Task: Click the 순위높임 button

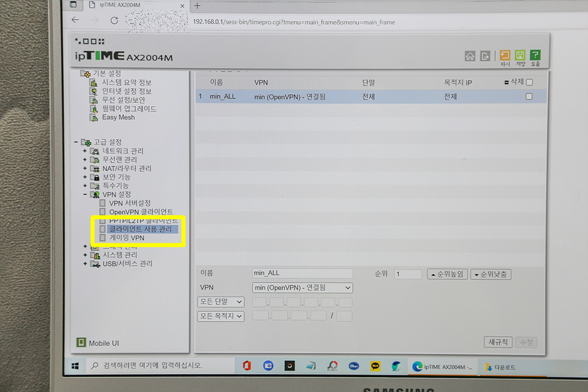Action: 447,275
